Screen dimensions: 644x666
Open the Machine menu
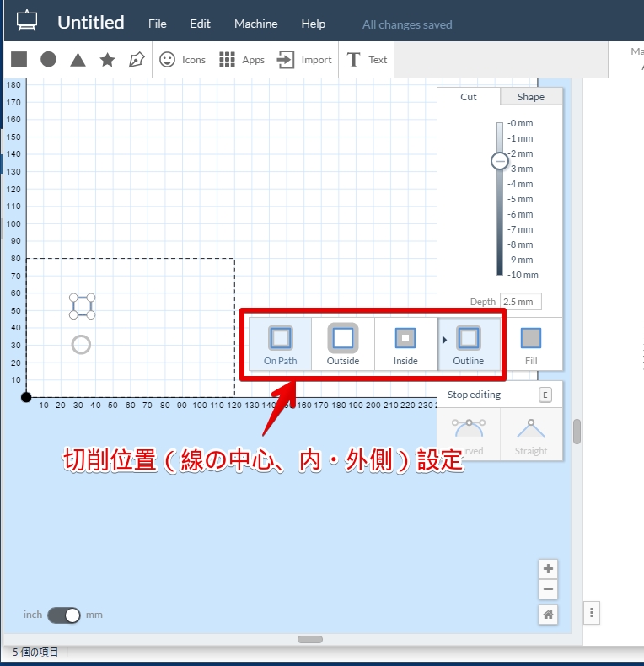255,24
